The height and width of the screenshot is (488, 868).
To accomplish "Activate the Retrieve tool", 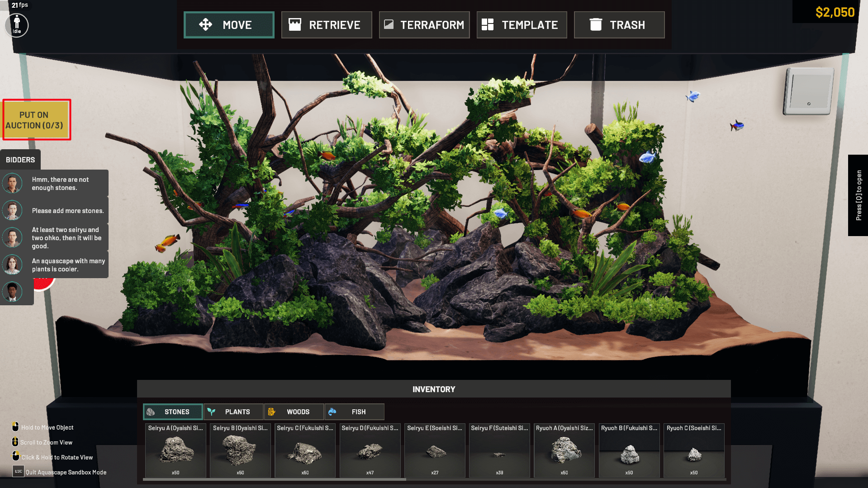I will 326,25.
